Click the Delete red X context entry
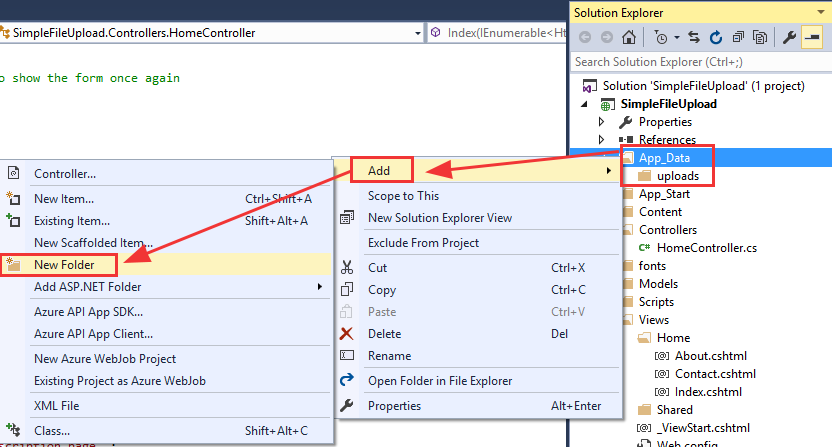Image resolution: width=832 pixels, height=447 pixels. (x=384, y=334)
